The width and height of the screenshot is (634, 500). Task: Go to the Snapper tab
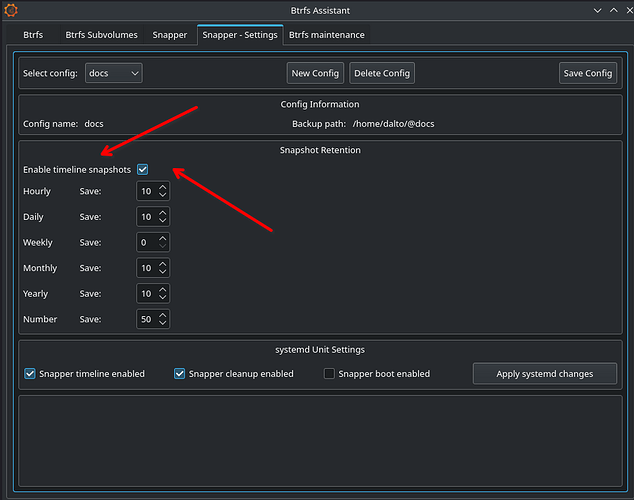coord(170,35)
